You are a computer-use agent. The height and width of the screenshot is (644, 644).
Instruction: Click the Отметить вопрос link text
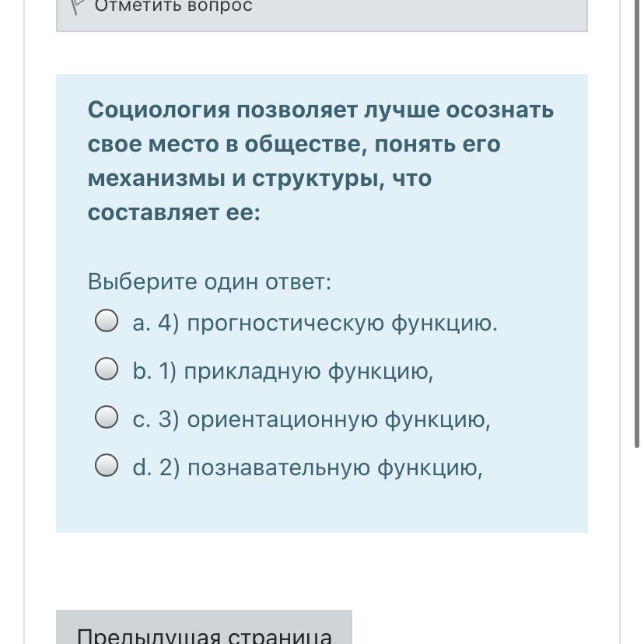tap(173, 6)
